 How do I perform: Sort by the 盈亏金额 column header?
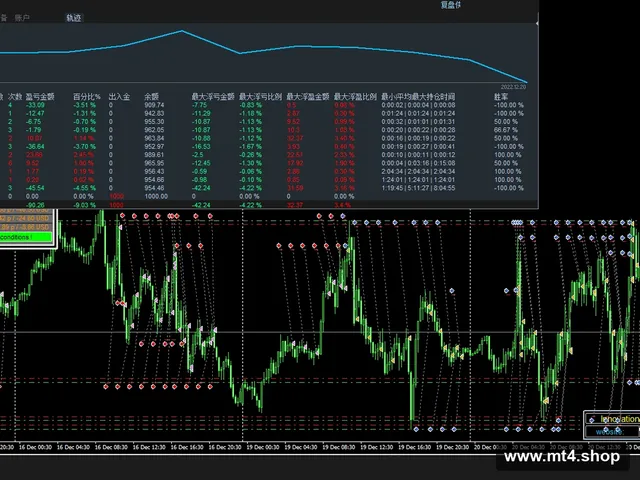point(40,97)
